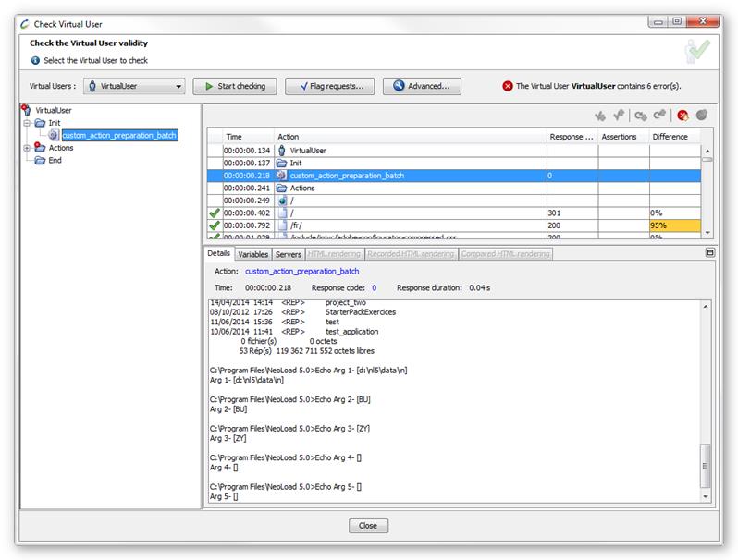Select the VirtualUser root node in tree
The image size is (738, 560).
click(x=53, y=109)
